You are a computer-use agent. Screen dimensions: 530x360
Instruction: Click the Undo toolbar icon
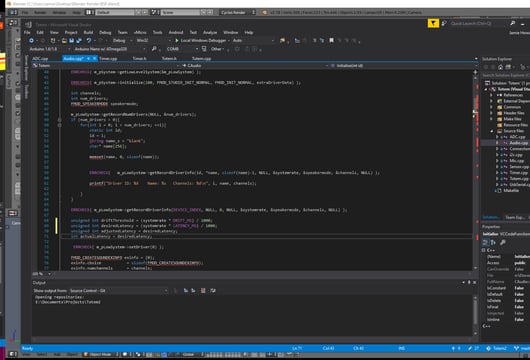89,41
